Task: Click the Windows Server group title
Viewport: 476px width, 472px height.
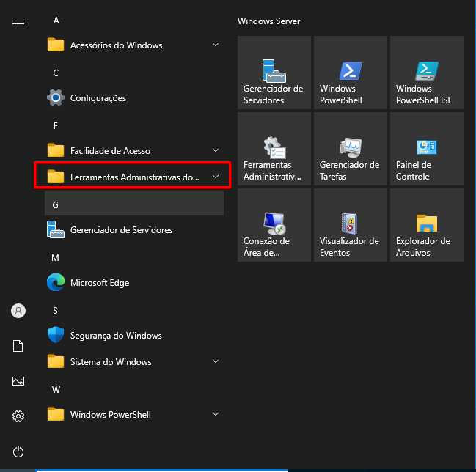Action: pos(268,21)
